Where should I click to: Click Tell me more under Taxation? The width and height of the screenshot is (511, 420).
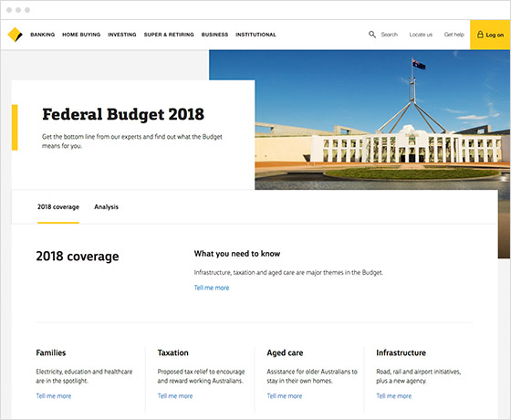(x=175, y=396)
